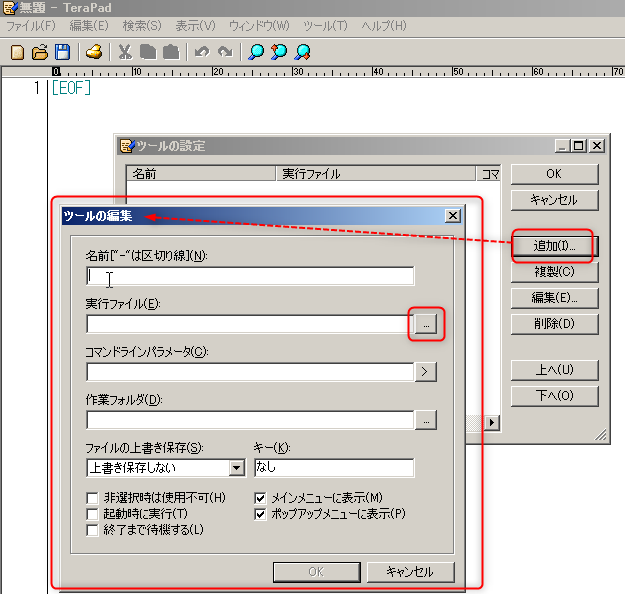The image size is (625, 594).
Task: Browse for 実行ファイル with the ... button
Action: pyautogui.click(x=426, y=324)
